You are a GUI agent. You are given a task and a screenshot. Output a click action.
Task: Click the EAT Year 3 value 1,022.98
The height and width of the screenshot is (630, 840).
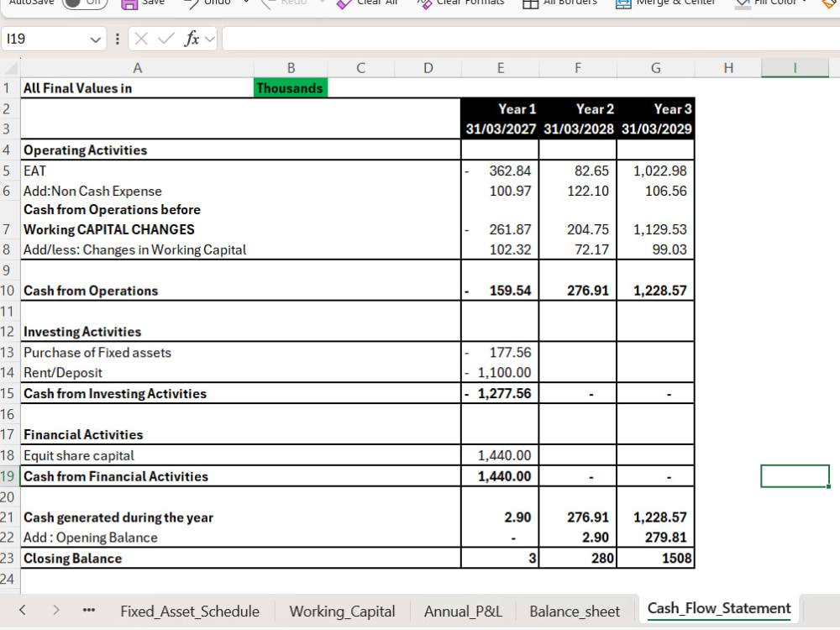click(656, 171)
